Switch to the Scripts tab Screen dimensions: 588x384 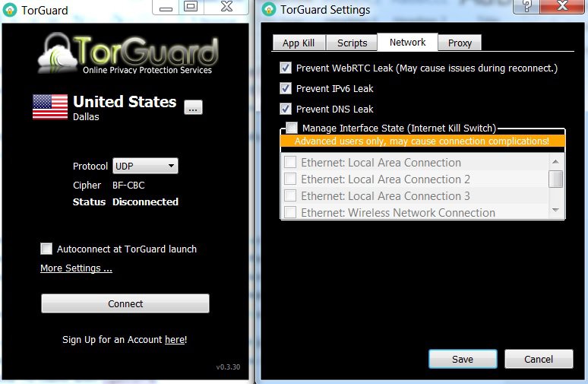coord(352,43)
